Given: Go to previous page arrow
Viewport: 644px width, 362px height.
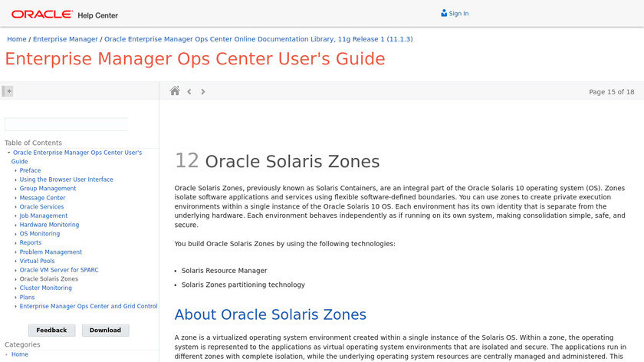Looking at the screenshot, I should point(189,91).
